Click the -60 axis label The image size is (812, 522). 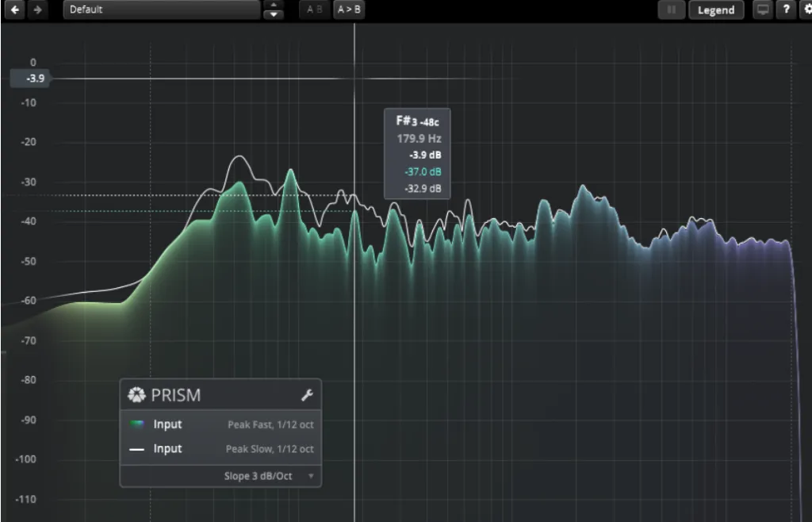tap(29, 301)
